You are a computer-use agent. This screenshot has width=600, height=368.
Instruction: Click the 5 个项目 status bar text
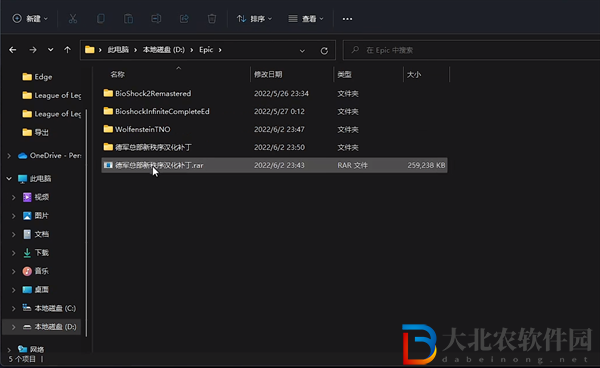[22, 359]
